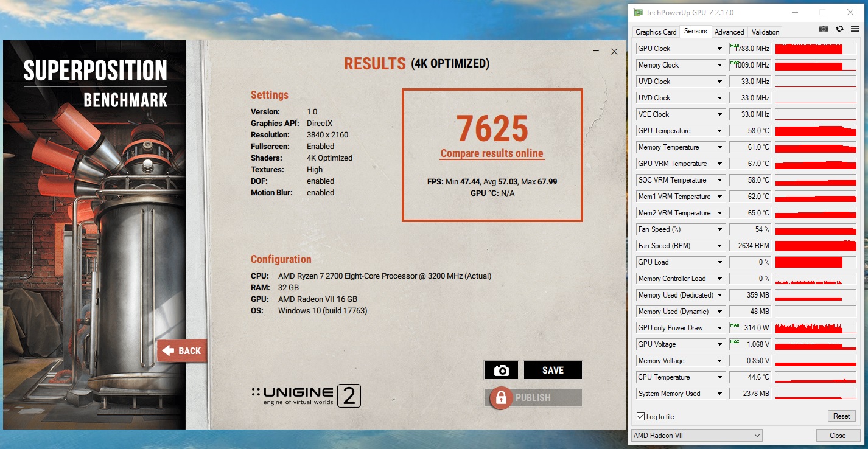Click the SAVE button in Superposition
This screenshot has width=868, height=449.
click(553, 370)
